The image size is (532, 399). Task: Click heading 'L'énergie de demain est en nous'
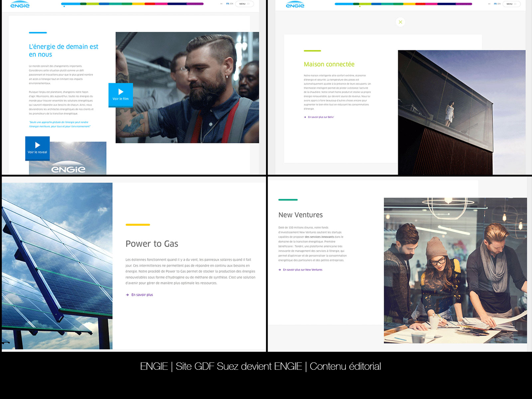64,51
